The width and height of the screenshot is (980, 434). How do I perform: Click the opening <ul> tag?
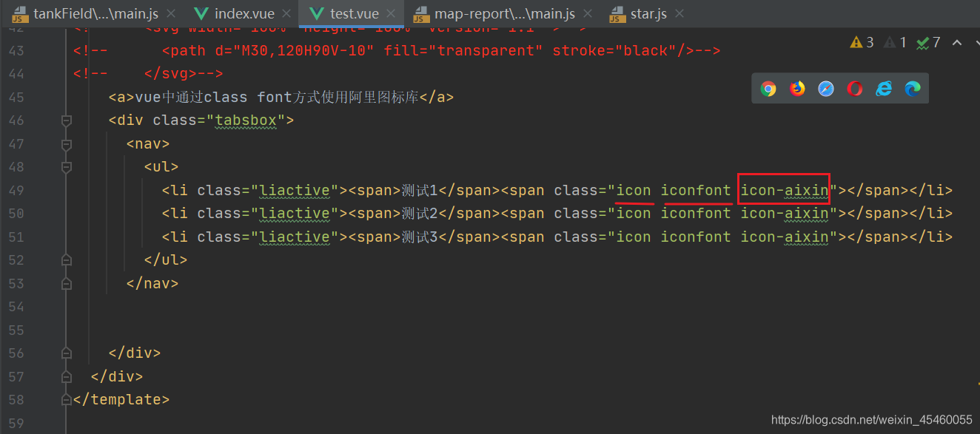click(x=161, y=167)
